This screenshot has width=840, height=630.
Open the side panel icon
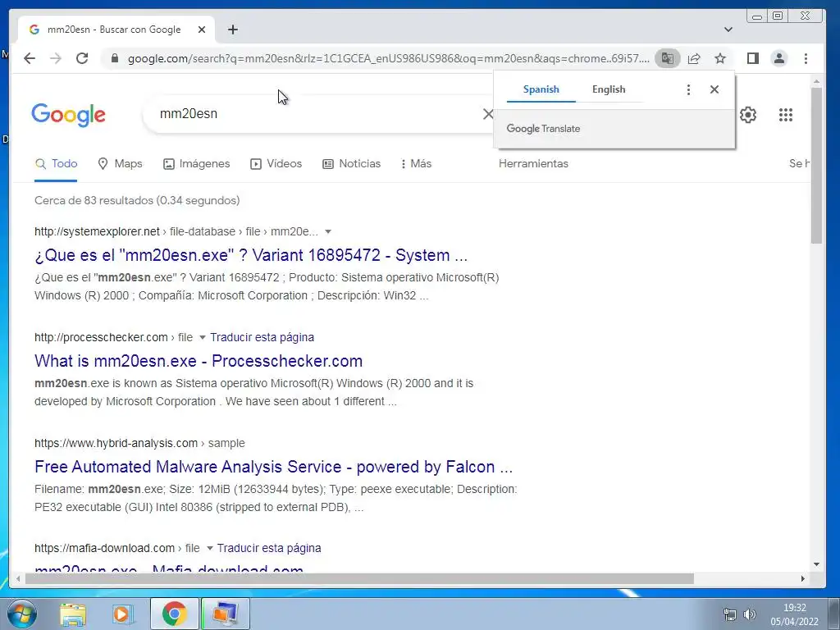753,58
